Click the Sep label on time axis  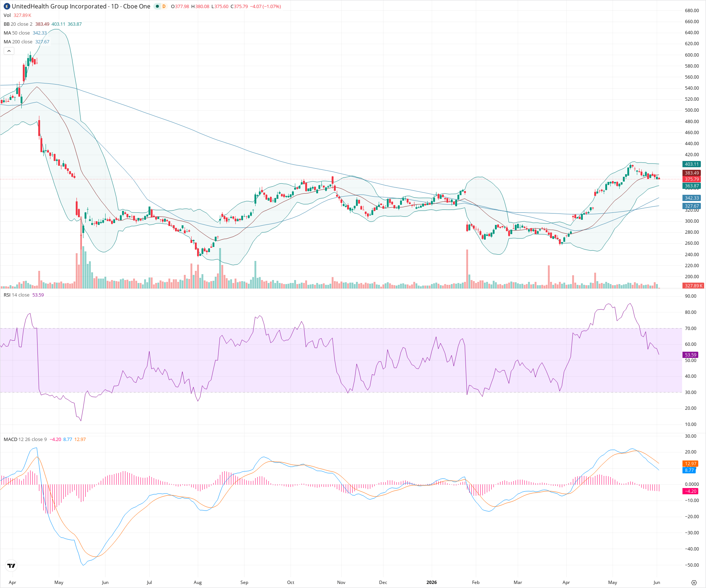coord(244,582)
